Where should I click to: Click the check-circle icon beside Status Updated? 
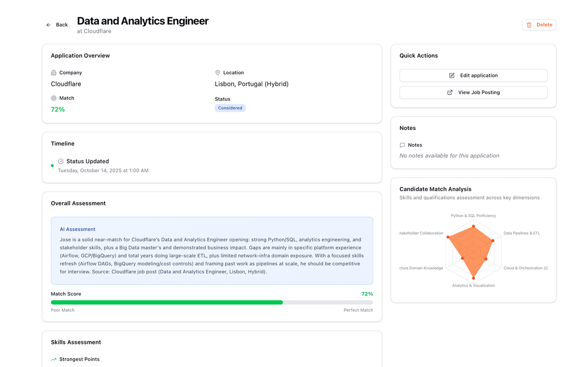61,161
